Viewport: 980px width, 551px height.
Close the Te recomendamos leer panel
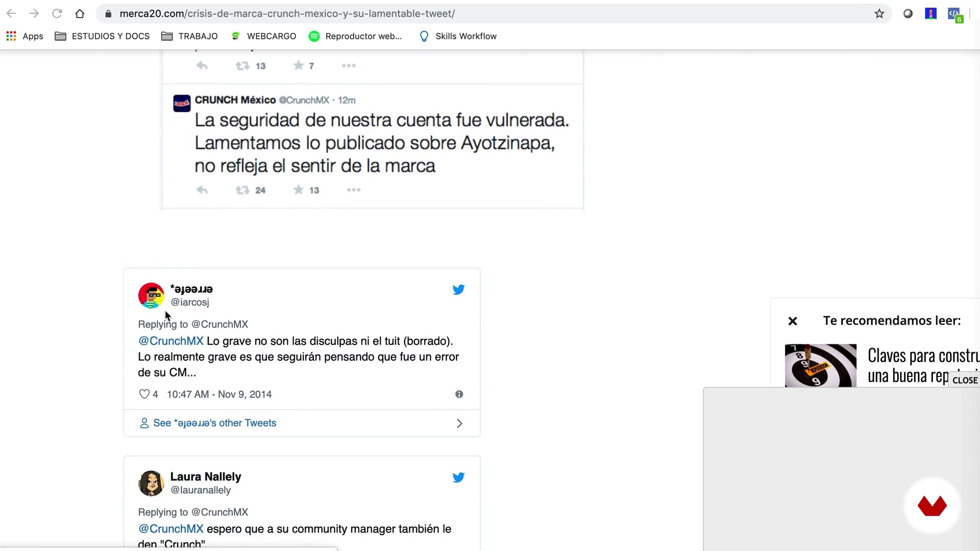click(x=793, y=321)
